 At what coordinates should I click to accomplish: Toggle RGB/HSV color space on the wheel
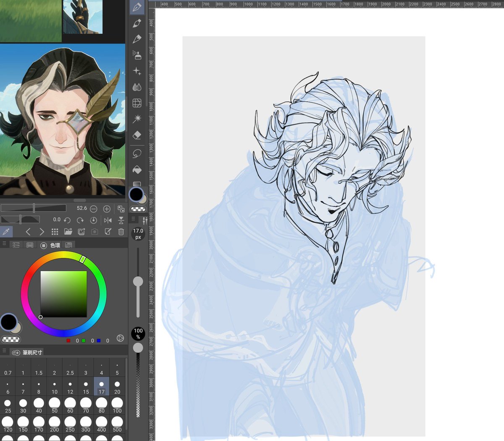[x=120, y=338]
